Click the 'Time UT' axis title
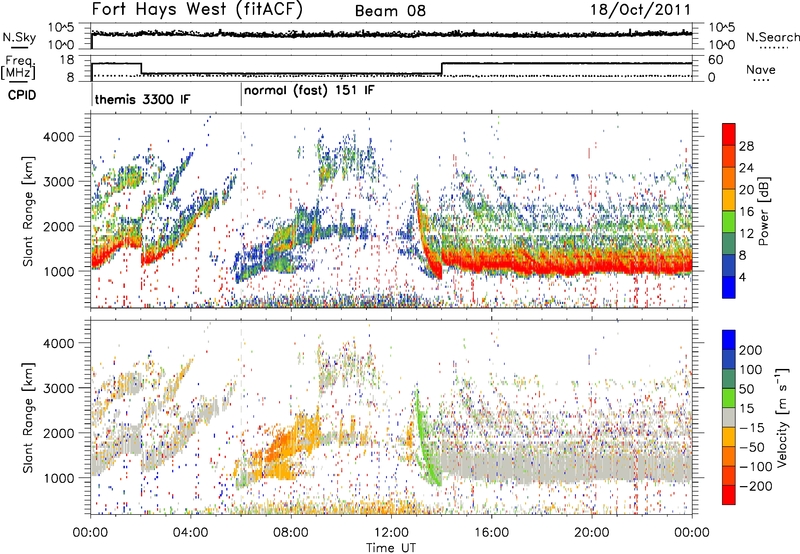Screen dimensions: 800x554 click(391, 547)
